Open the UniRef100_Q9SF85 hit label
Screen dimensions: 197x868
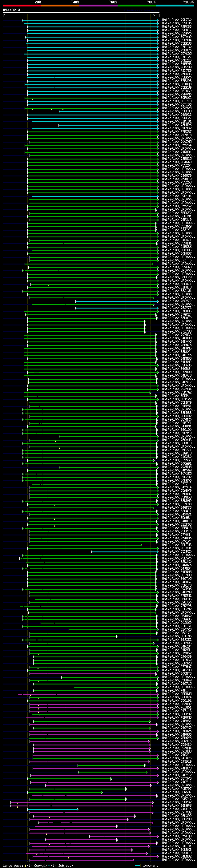pos(177,23)
